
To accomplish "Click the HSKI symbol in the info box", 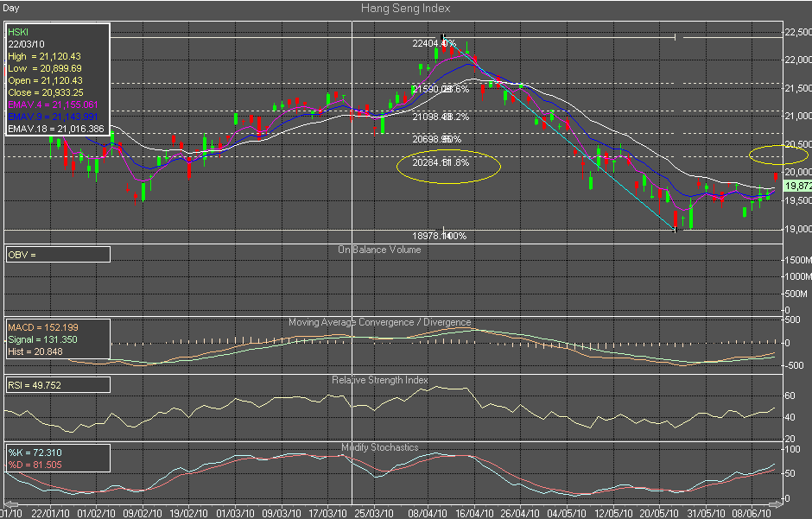I will point(18,32).
